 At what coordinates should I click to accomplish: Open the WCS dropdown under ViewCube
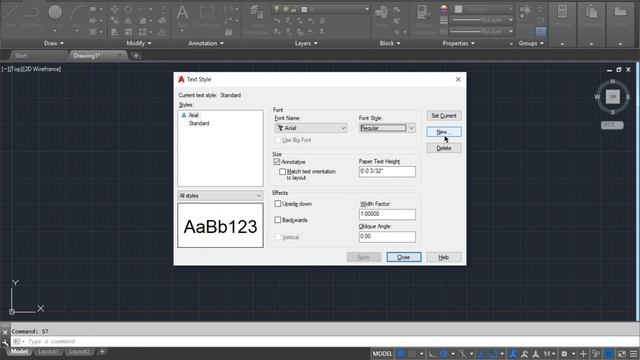coord(612,125)
